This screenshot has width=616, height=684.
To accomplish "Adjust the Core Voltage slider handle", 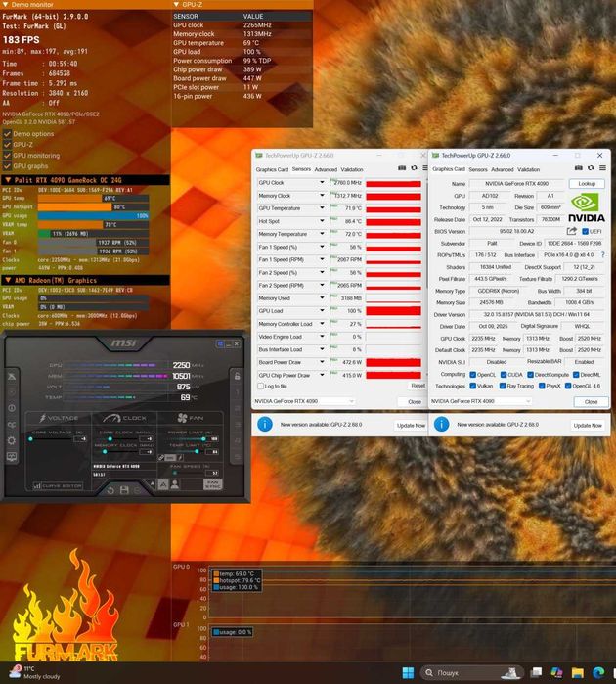I will tap(30, 438).
